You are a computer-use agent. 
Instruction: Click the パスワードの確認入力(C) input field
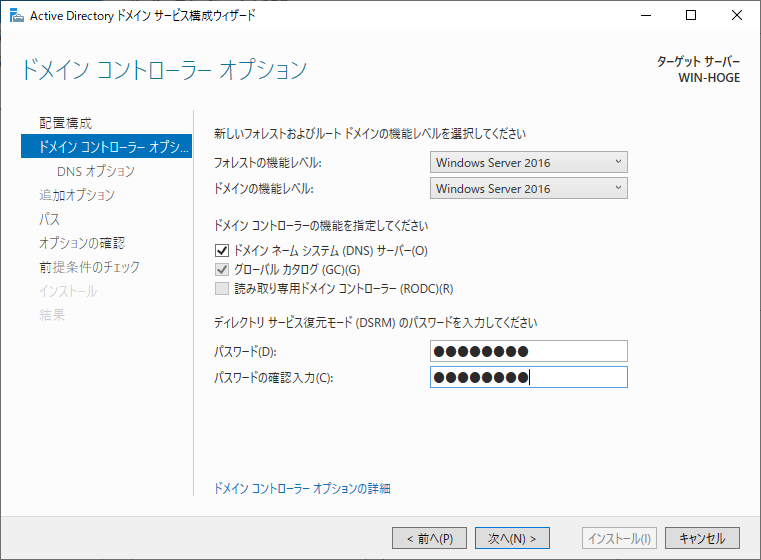[529, 377]
